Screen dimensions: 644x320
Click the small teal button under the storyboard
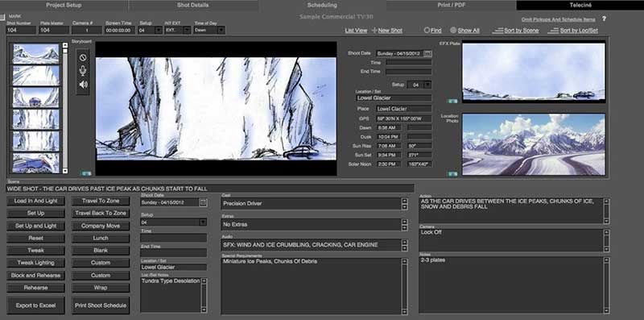click(86, 173)
